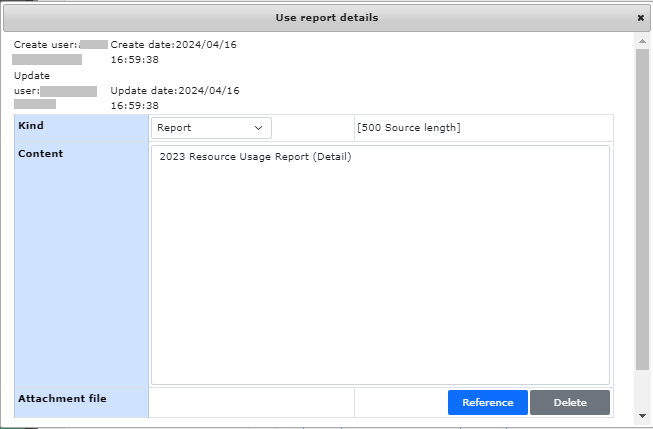The height and width of the screenshot is (429, 653).
Task: Click the Update user label
Action: 32,83
